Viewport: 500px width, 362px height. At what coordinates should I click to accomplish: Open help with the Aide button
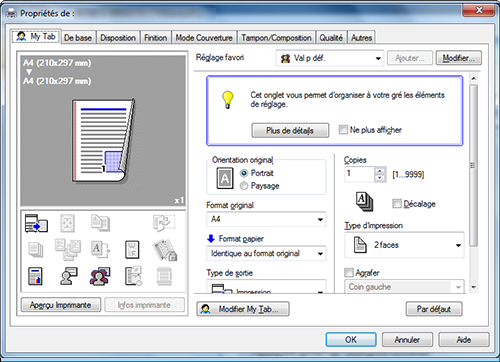tap(464, 340)
